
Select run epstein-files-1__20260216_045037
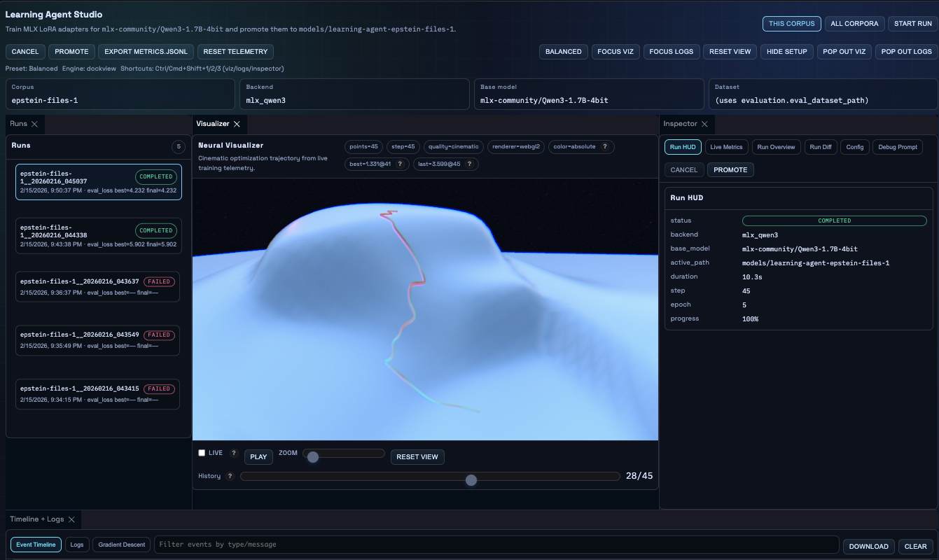(98, 181)
